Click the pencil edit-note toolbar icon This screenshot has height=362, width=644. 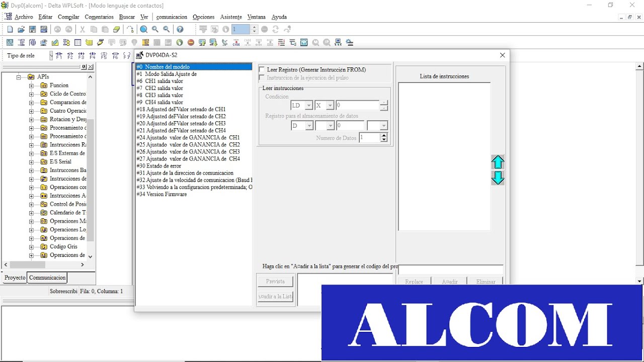55,43
